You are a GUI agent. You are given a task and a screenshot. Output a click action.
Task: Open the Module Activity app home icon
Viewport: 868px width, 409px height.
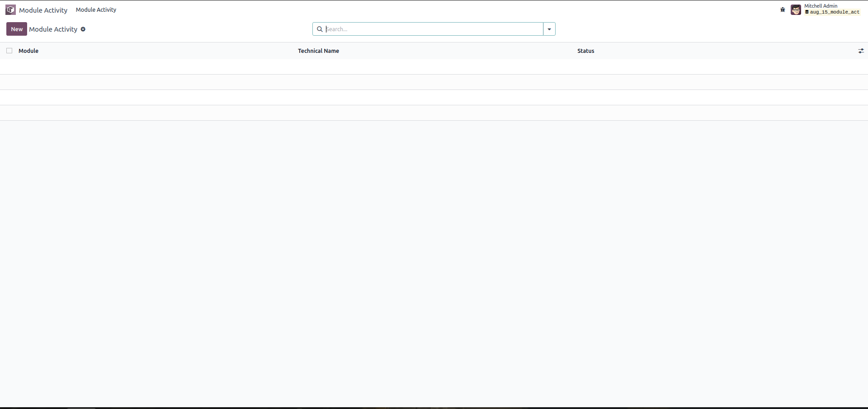[x=10, y=10]
